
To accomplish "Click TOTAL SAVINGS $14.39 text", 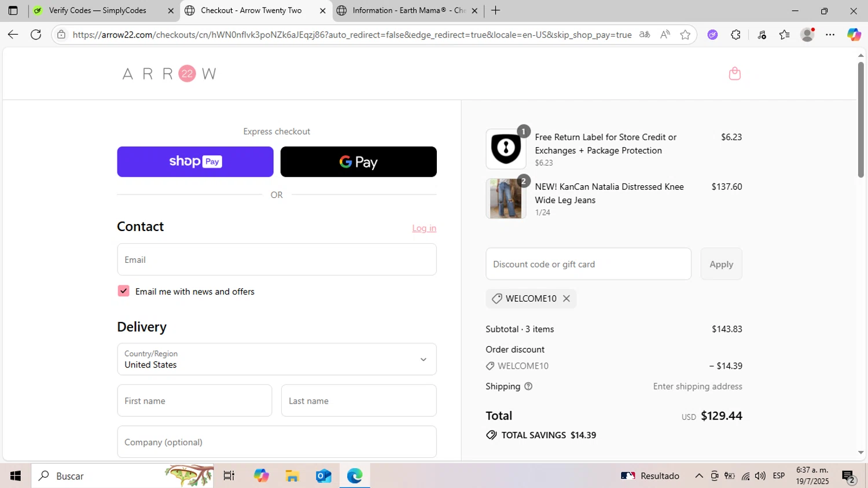I will (x=549, y=435).
